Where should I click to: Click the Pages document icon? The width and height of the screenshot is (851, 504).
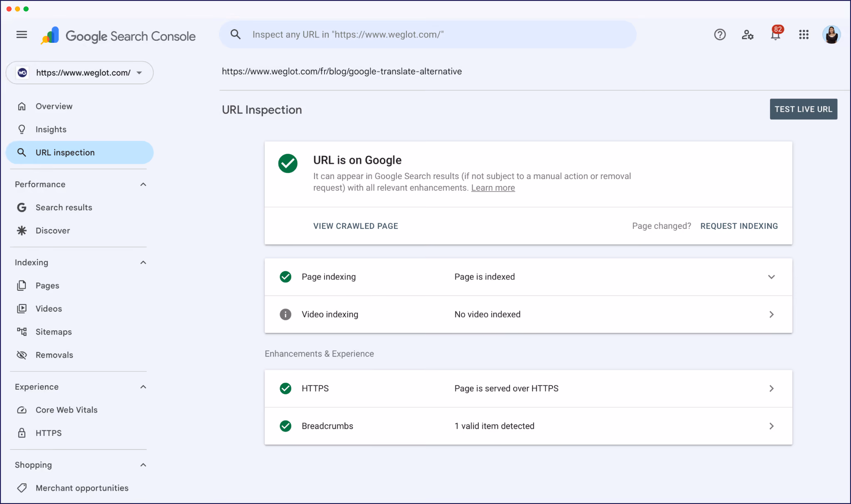click(x=22, y=285)
